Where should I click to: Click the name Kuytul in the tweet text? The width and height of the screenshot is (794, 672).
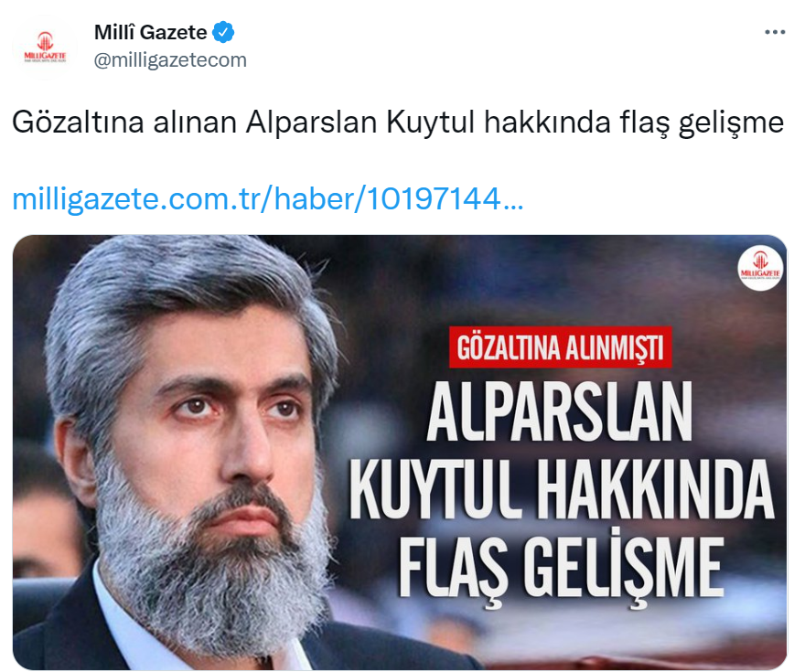[431, 123]
